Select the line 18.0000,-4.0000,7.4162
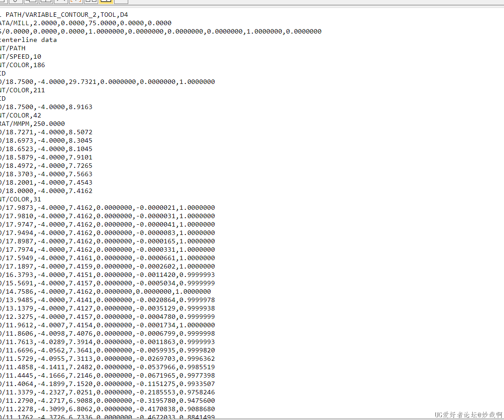 (46, 191)
